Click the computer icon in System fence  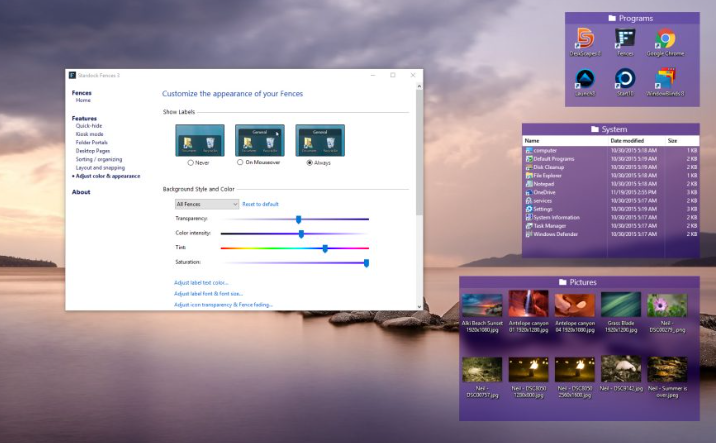coord(529,150)
